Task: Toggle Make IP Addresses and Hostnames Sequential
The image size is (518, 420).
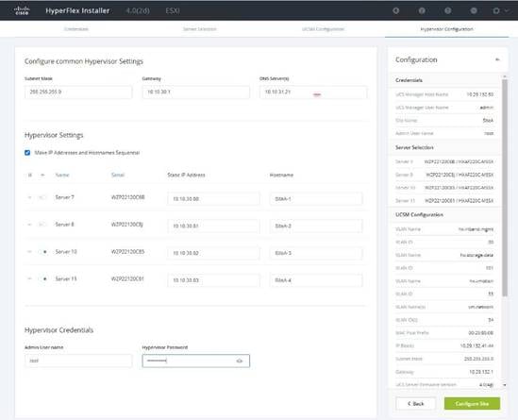Action: pos(27,153)
